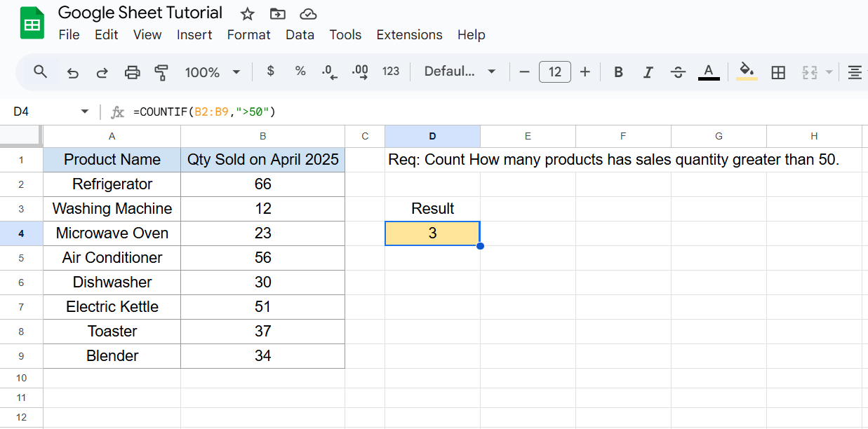Expand the name box dropdown arrow
868x429 pixels.
tap(85, 112)
